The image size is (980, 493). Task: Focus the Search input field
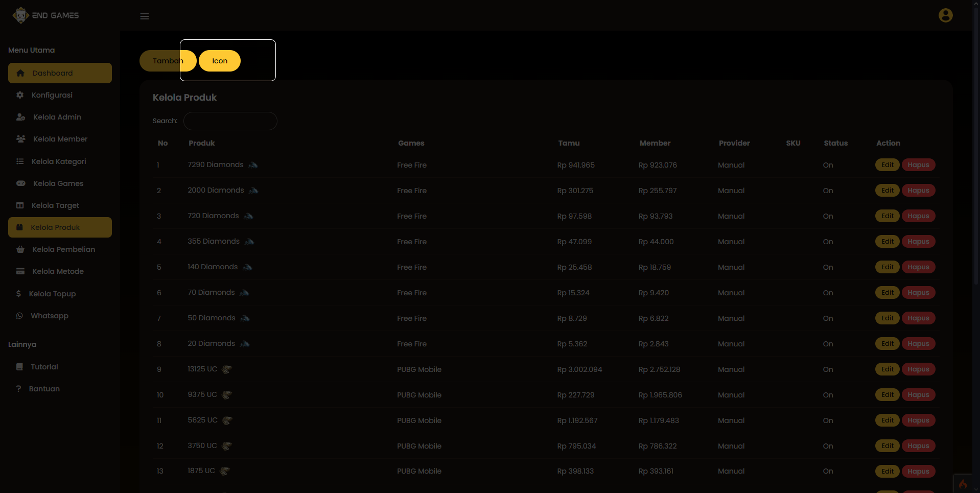(x=230, y=121)
